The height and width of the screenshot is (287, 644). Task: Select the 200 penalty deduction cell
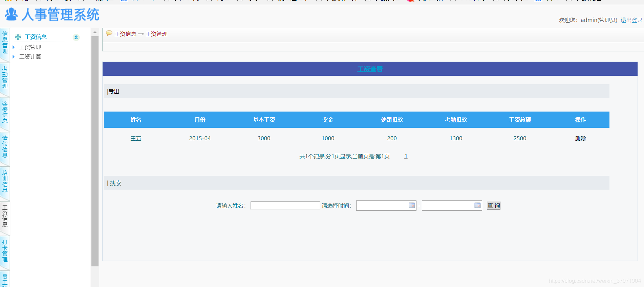[392, 138]
